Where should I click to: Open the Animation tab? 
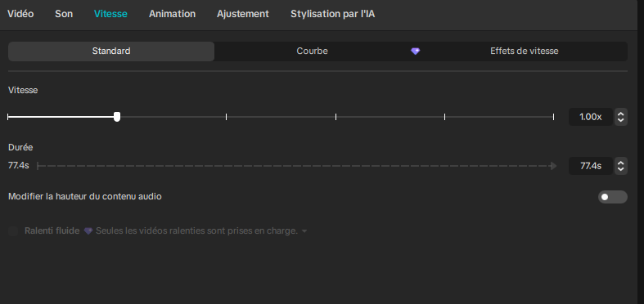172,14
